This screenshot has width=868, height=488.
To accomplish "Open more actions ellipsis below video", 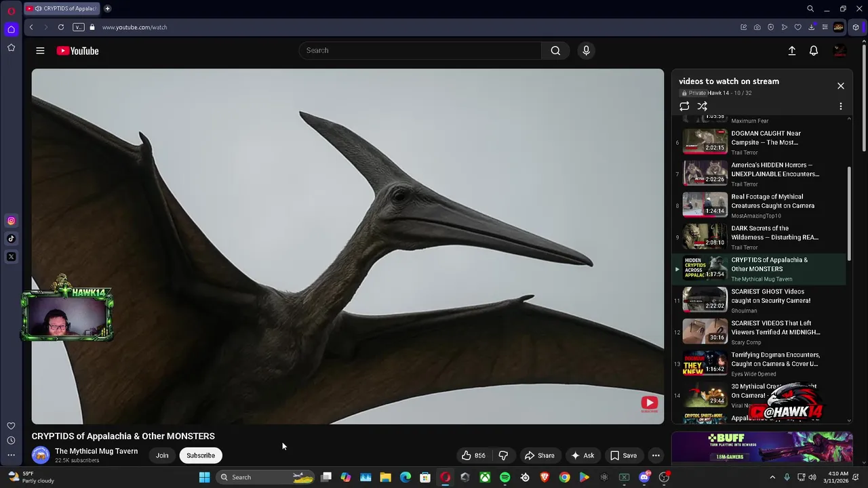I will point(656,455).
